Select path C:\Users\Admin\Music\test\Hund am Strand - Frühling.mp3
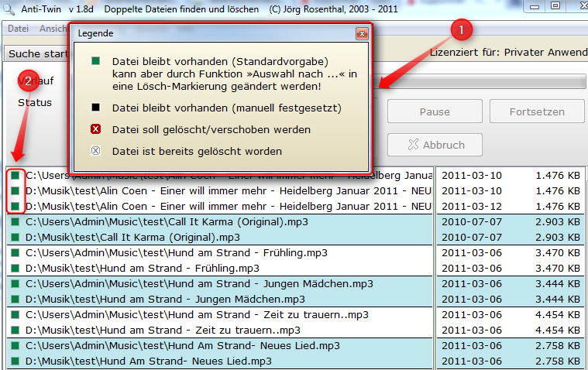Image resolution: width=588 pixels, height=370 pixels. coord(177,252)
